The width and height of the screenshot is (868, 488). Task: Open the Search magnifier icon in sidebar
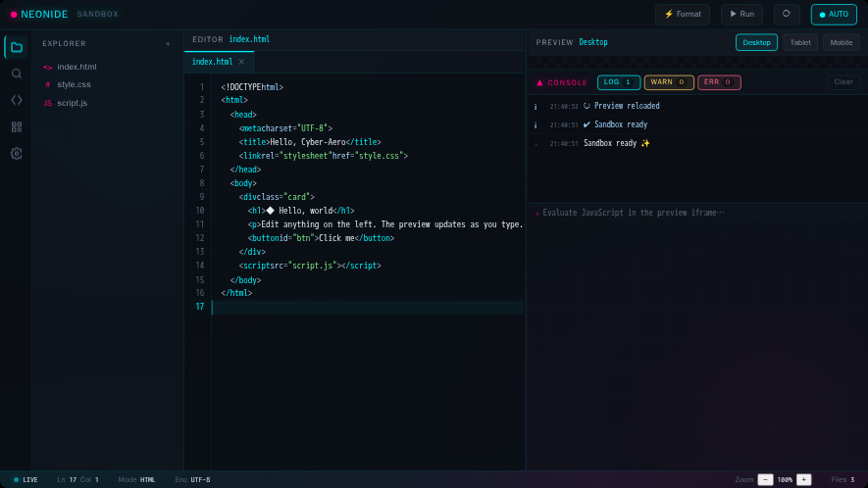(x=17, y=73)
